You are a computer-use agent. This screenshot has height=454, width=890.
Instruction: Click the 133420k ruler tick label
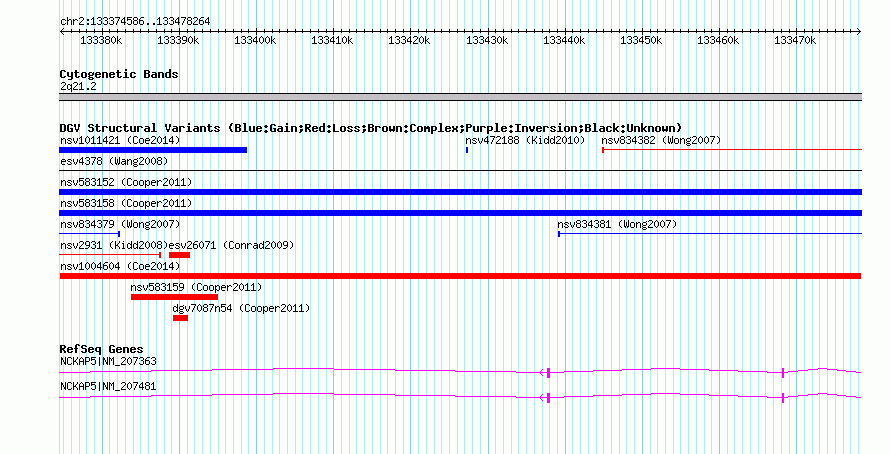409,40
